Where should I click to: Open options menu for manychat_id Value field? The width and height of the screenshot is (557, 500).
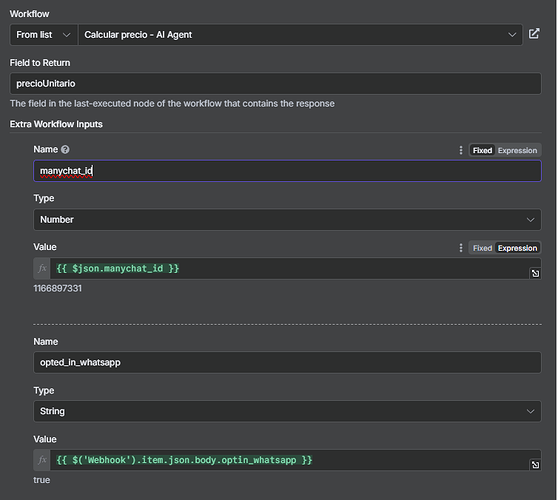(x=461, y=248)
